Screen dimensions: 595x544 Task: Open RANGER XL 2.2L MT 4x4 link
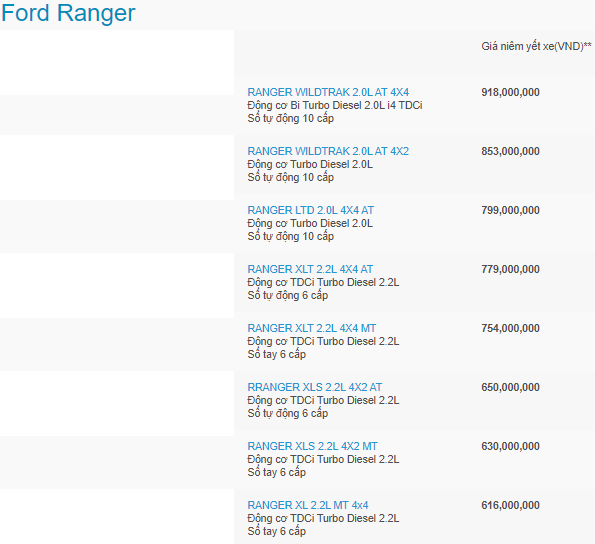(x=308, y=505)
